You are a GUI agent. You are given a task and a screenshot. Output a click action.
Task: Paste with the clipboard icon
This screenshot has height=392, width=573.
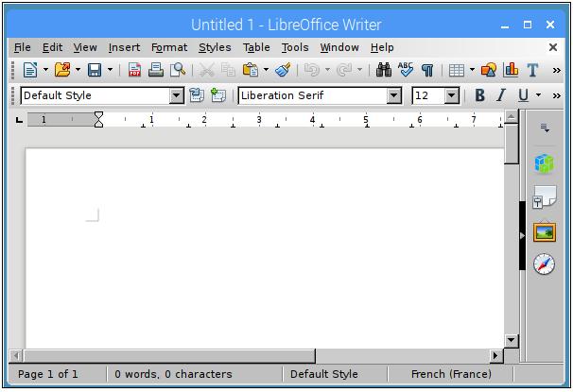(x=251, y=69)
